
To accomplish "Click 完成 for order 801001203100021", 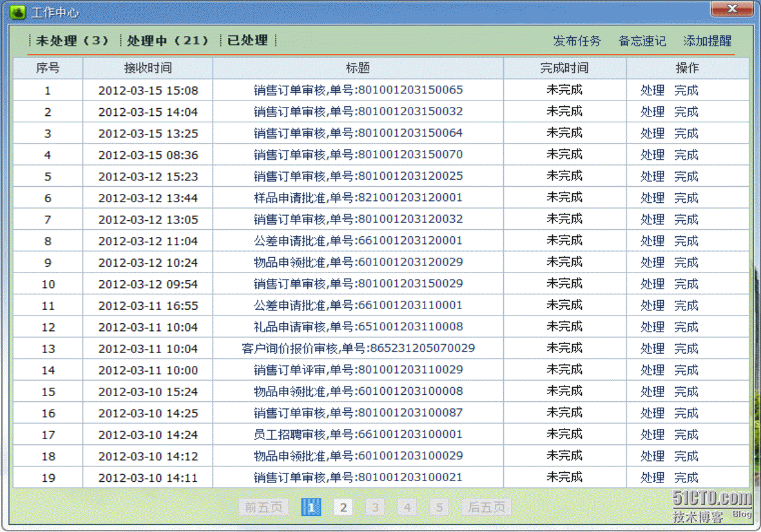I will pyautogui.click(x=686, y=477).
